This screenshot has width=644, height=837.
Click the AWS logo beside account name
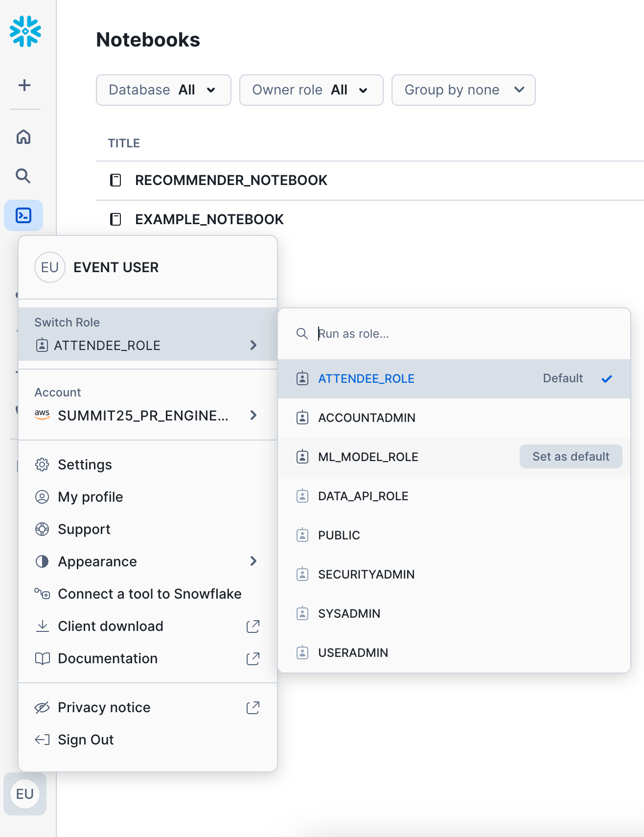(x=42, y=415)
